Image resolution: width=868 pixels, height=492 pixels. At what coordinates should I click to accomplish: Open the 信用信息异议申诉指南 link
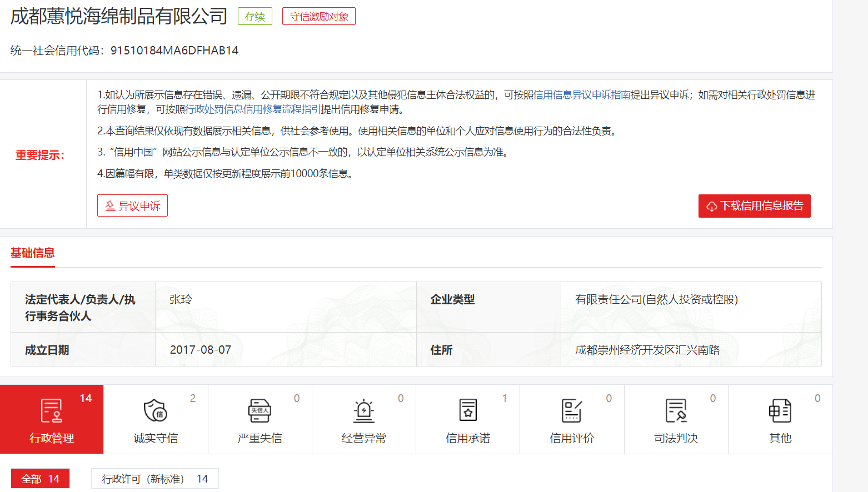click(x=582, y=95)
